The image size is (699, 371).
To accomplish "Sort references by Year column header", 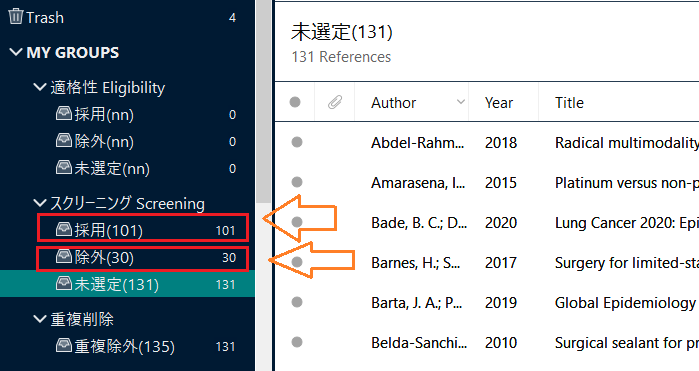I will click(499, 103).
